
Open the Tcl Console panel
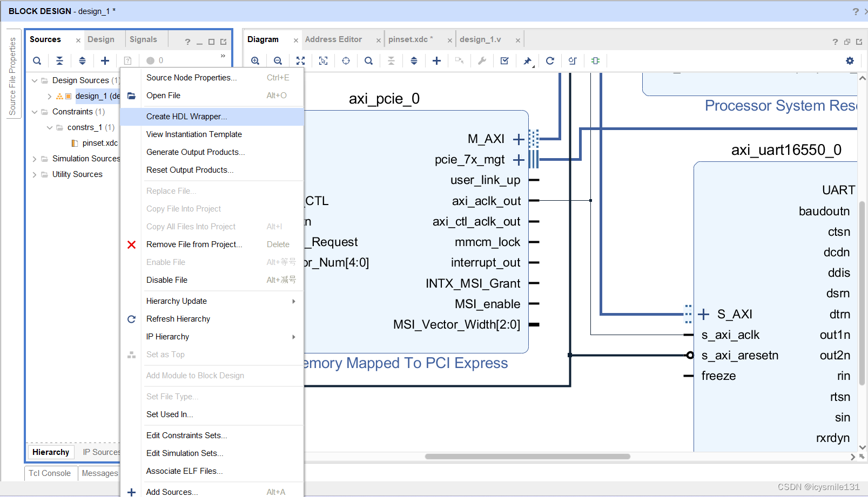click(x=50, y=473)
